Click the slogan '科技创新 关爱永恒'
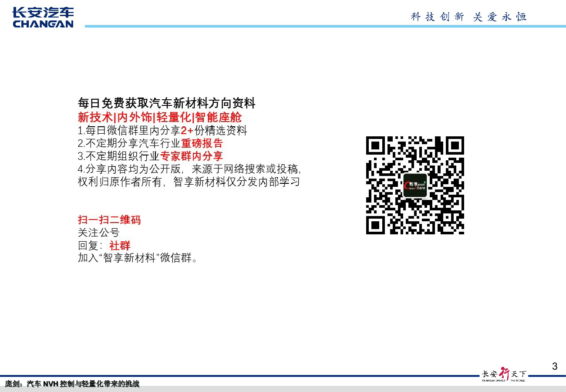The height and width of the screenshot is (392, 566). (x=469, y=17)
